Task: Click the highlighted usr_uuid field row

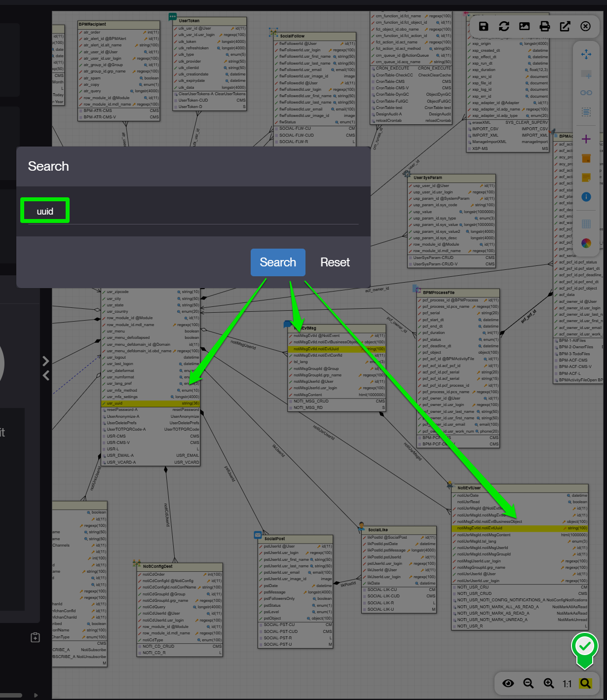Action: pyautogui.click(x=151, y=404)
